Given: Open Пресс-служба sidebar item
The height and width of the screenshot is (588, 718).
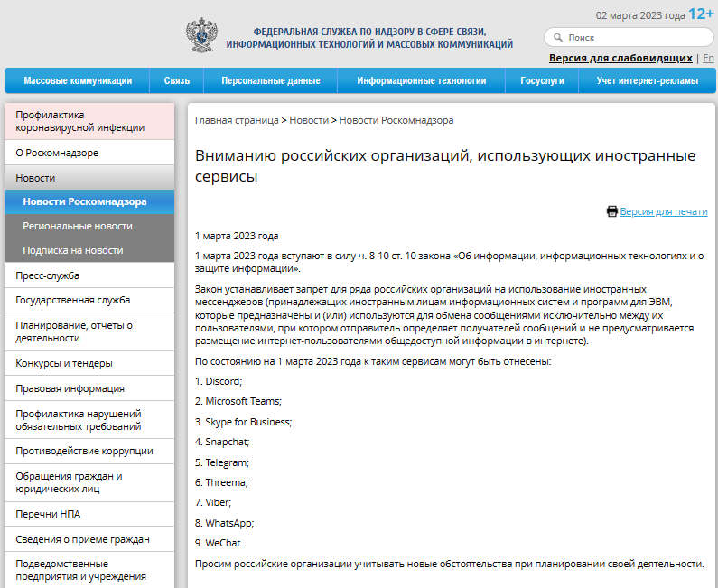Looking at the screenshot, I should 89,275.
